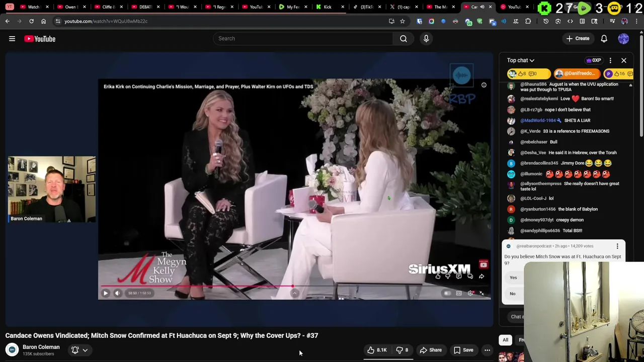Open the 0XP crown badge
This screenshot has width=644, height=362.
click(594, 60)
